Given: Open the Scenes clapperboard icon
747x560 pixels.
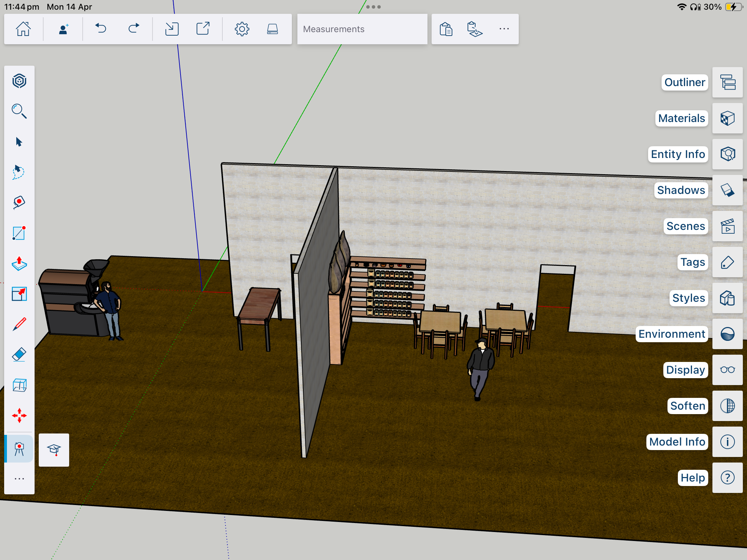Looking at the screenshot, I should point(727,226).
